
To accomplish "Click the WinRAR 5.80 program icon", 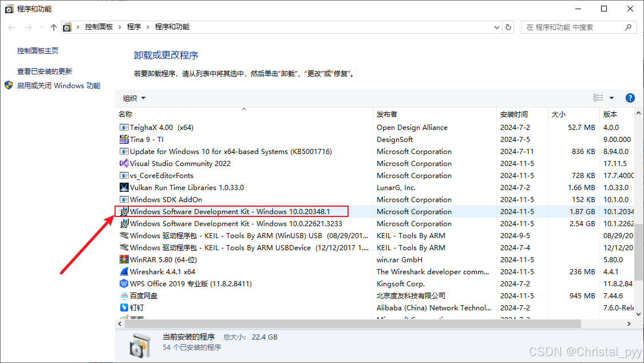I will [x=124, y=260].
